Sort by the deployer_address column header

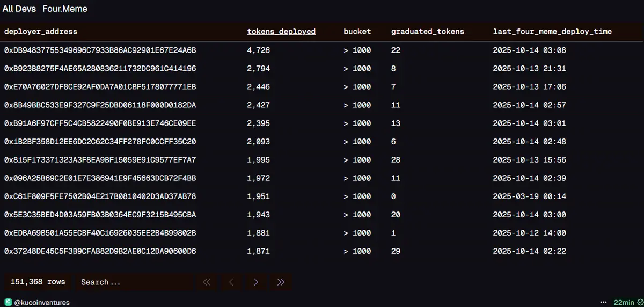(41, 32)
